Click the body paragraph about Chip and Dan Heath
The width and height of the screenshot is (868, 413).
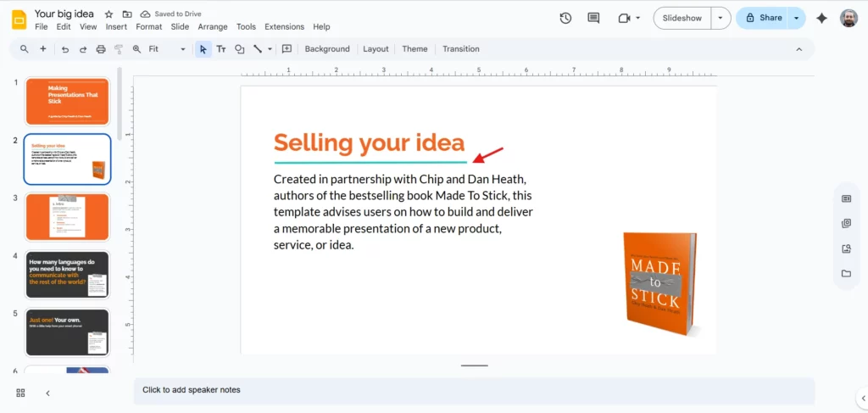[x=403, y=212]
